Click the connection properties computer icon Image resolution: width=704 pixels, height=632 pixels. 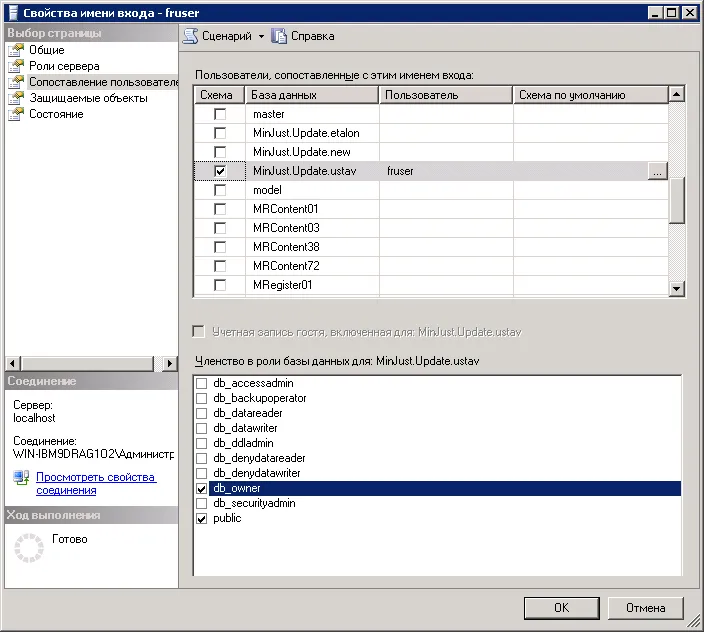click(21, 478)
